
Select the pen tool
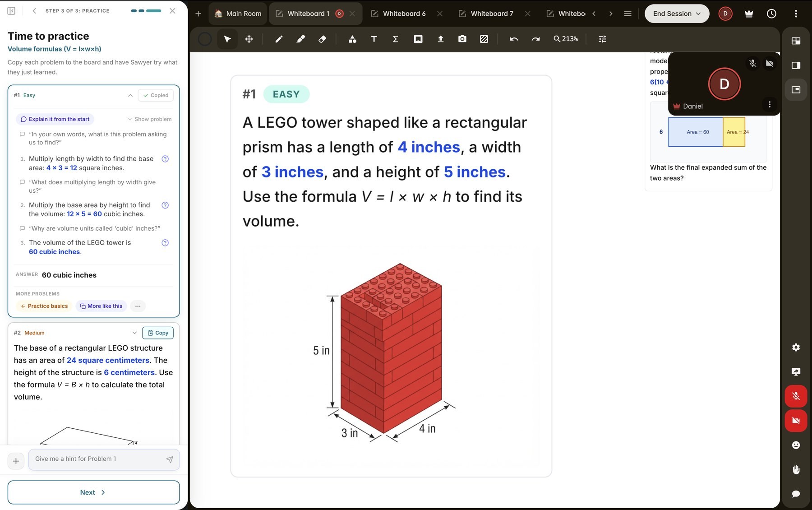[x=279, y=39]
